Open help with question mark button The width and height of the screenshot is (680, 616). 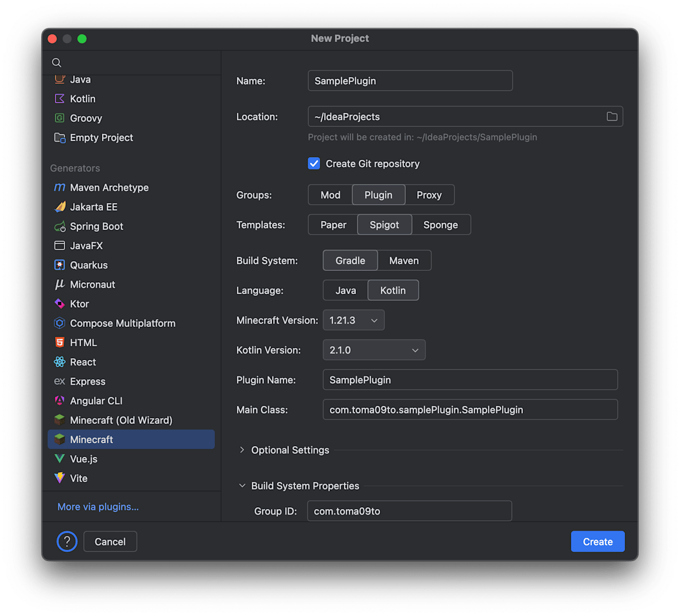[67, 542]
